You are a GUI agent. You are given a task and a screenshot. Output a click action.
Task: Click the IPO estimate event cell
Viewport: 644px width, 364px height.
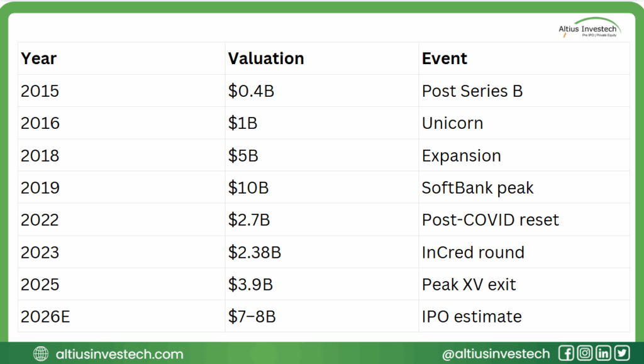(x=472, y=316)
